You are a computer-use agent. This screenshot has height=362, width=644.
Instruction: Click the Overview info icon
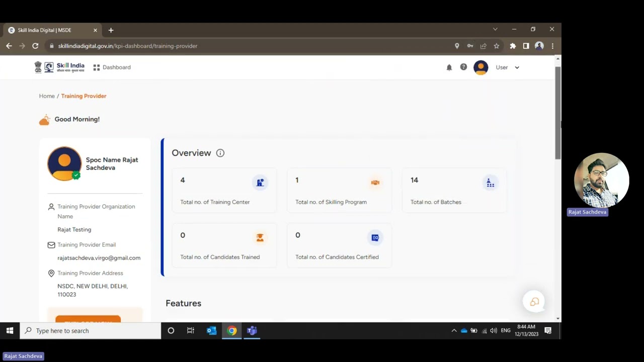(220, 153)
